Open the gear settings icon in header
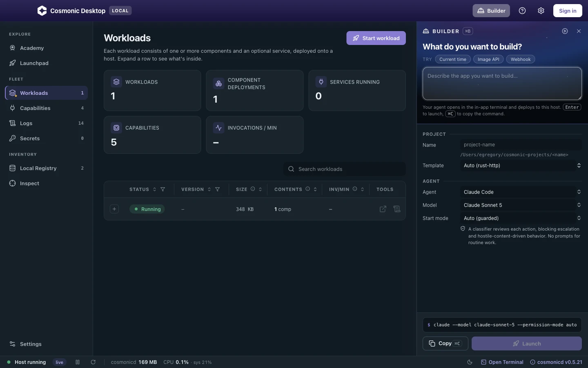This screenshot has height=368, width=588. [541, 11]
